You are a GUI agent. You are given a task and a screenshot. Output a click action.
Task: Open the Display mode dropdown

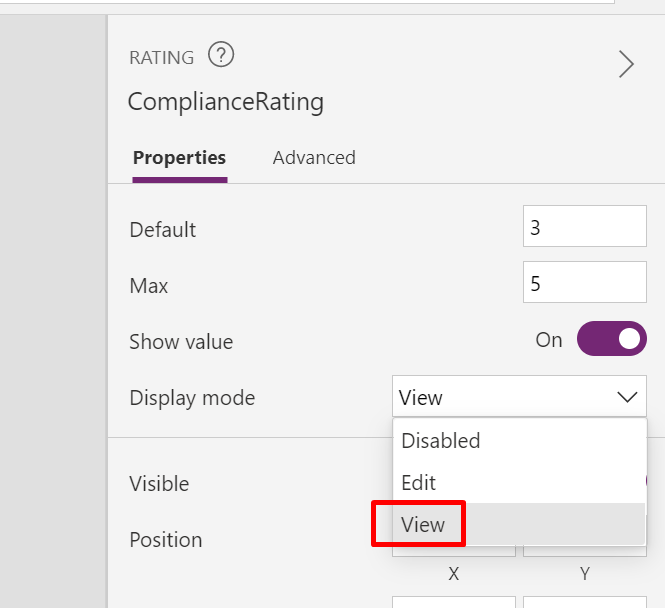click(519, 396)
